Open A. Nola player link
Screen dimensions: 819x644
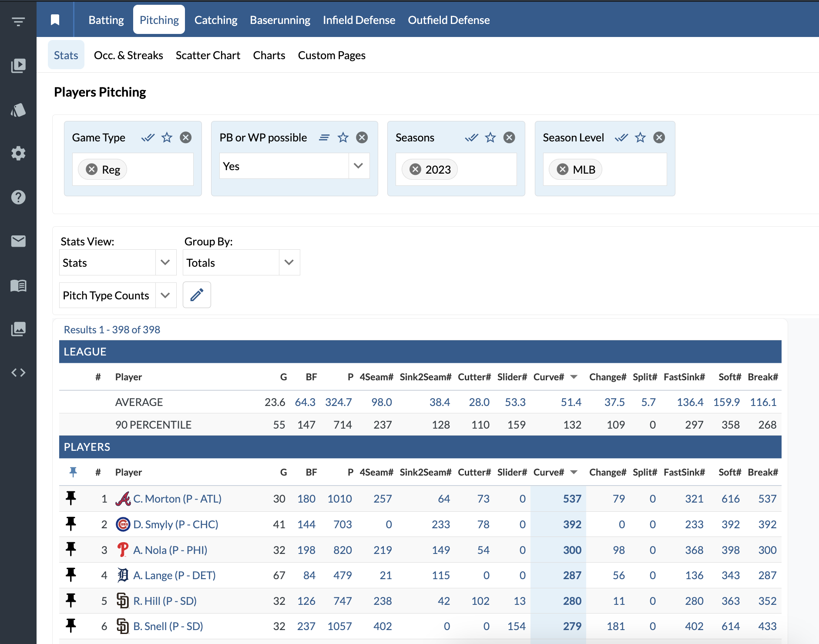(170, 550)
